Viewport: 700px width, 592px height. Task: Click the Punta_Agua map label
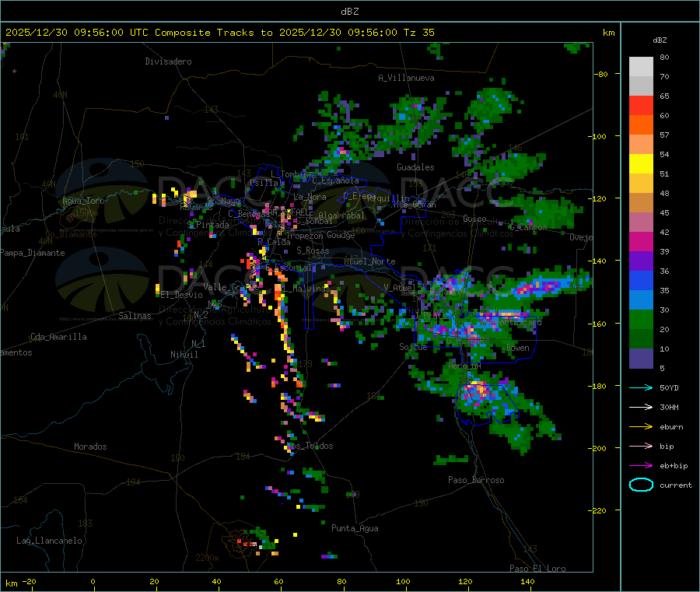coord(355,528)
